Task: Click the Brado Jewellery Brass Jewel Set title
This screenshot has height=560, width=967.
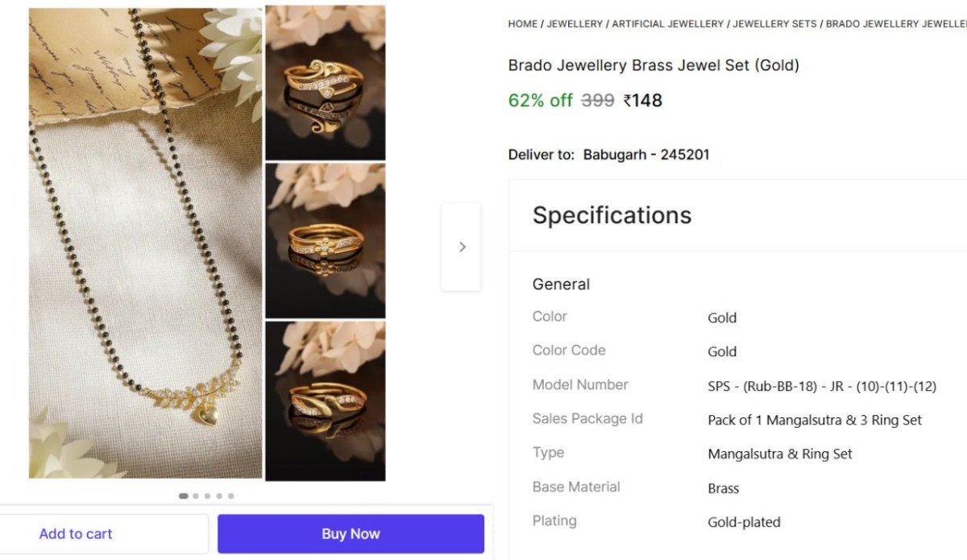Action: click(654, 65)
